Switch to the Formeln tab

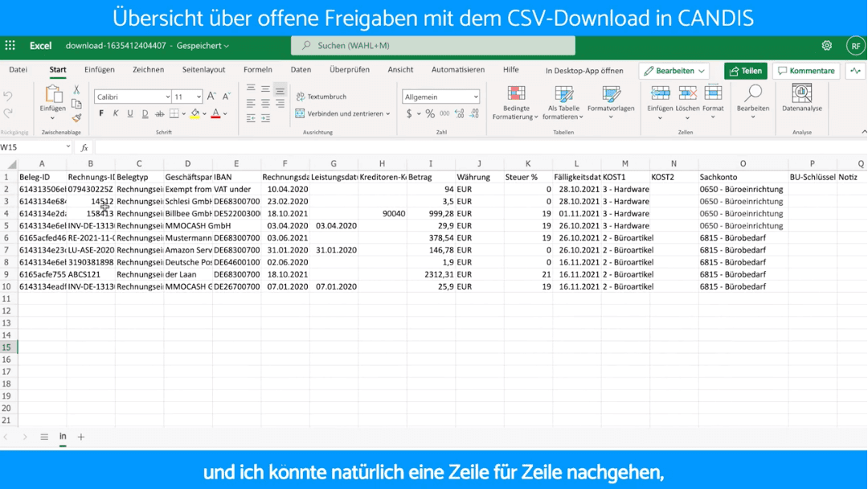tap(258, 70)
